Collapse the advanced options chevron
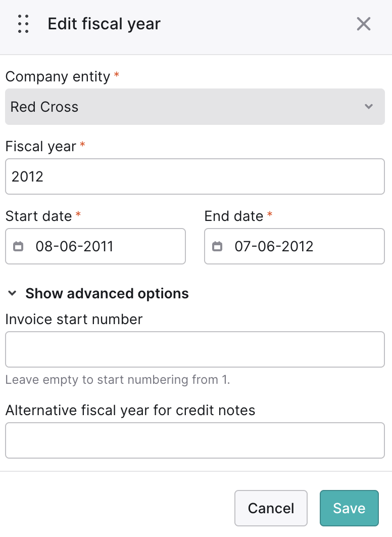This screenshot has height=537, width=392. (12, 293)
